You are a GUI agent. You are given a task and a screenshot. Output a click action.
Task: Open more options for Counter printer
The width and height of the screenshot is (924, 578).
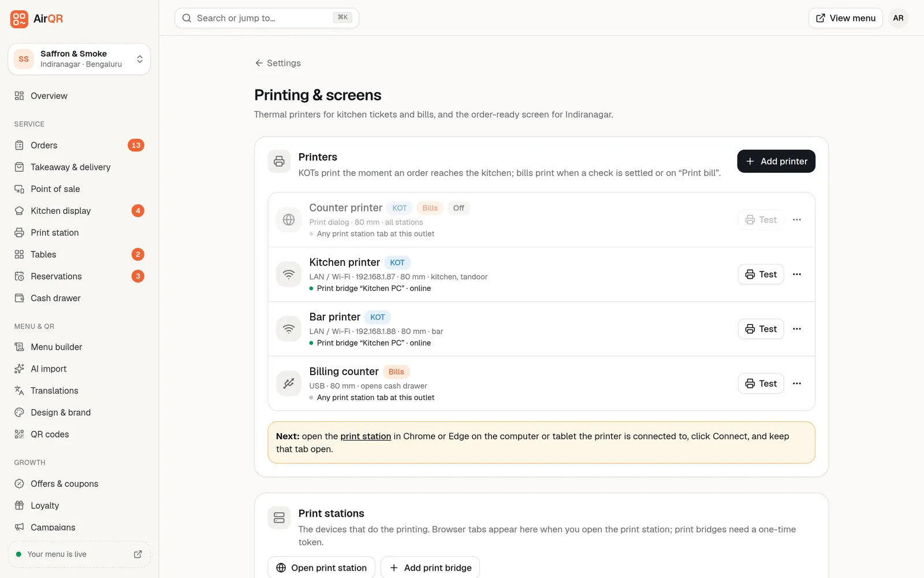click(797, 220)
